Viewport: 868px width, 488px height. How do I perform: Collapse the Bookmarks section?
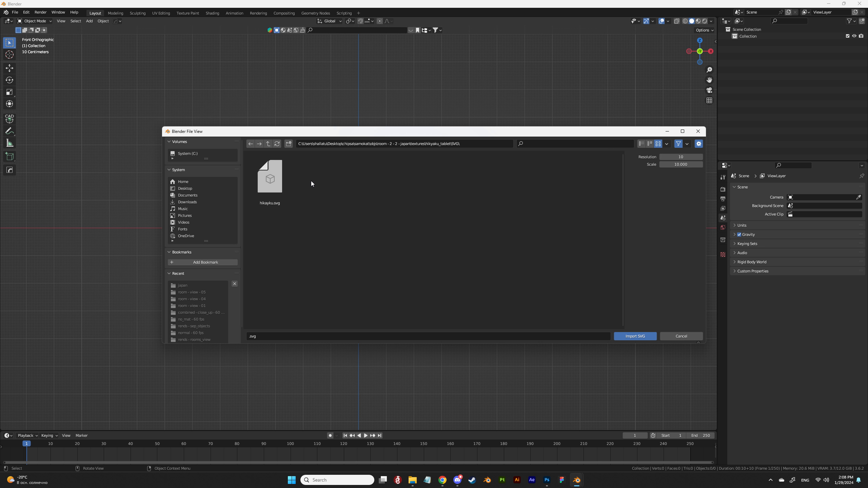[181, 252]
